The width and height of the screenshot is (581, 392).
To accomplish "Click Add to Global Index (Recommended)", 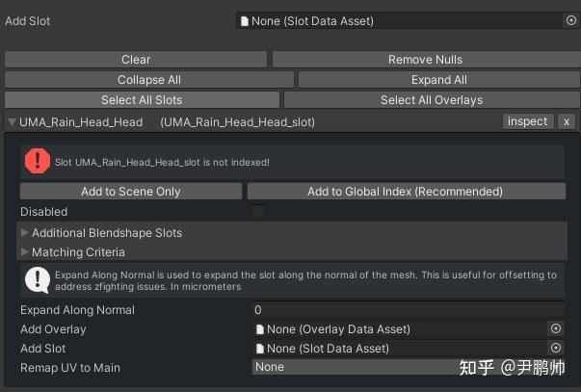I will click(405, 192).
